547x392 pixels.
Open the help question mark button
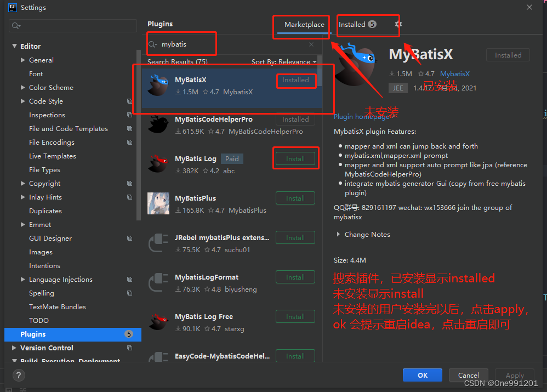19,375
